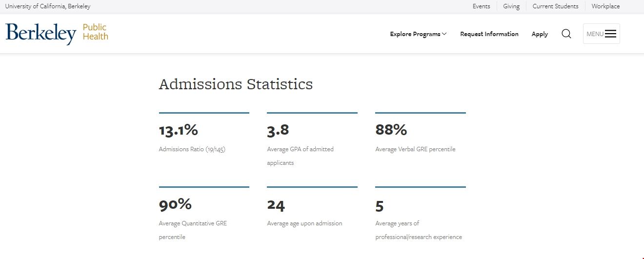
Task: Select the 13.1% admissions ratio figure
Action: 179,130
